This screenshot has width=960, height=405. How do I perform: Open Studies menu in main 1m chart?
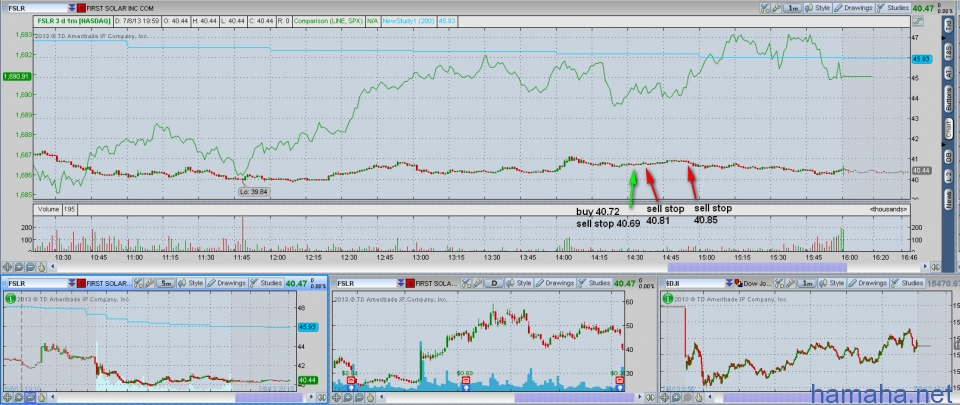click(893, 8)
